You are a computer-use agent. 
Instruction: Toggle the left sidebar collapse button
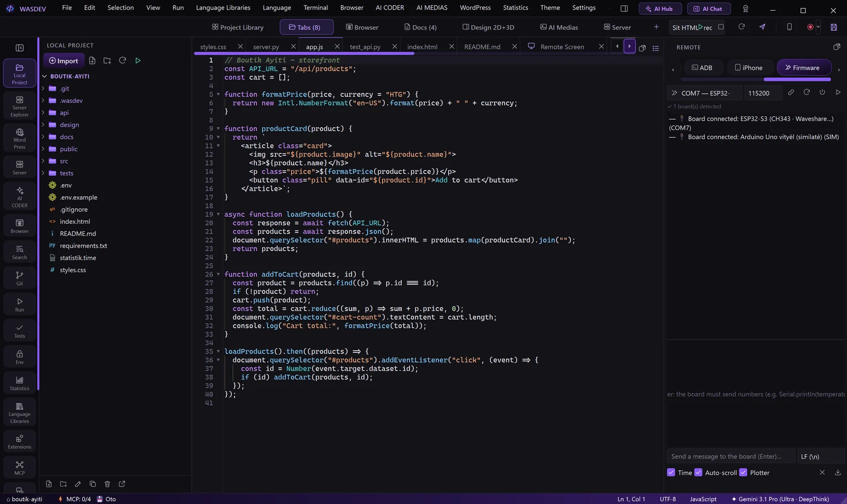(20, 48)
